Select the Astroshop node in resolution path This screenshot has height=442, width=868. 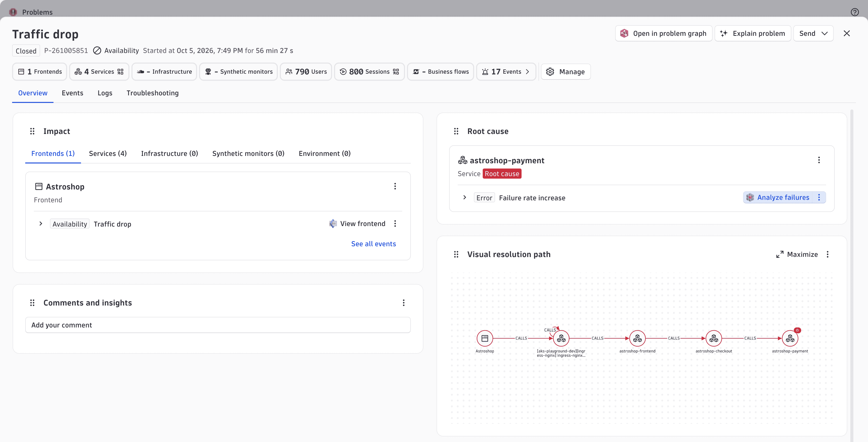tap(484, 338)
